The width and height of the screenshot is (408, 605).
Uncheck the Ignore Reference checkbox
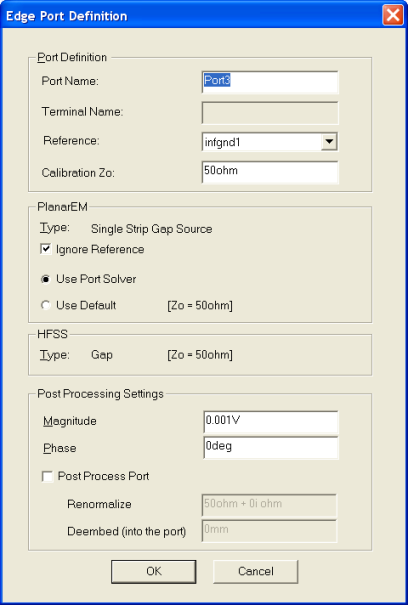[46, 249]
